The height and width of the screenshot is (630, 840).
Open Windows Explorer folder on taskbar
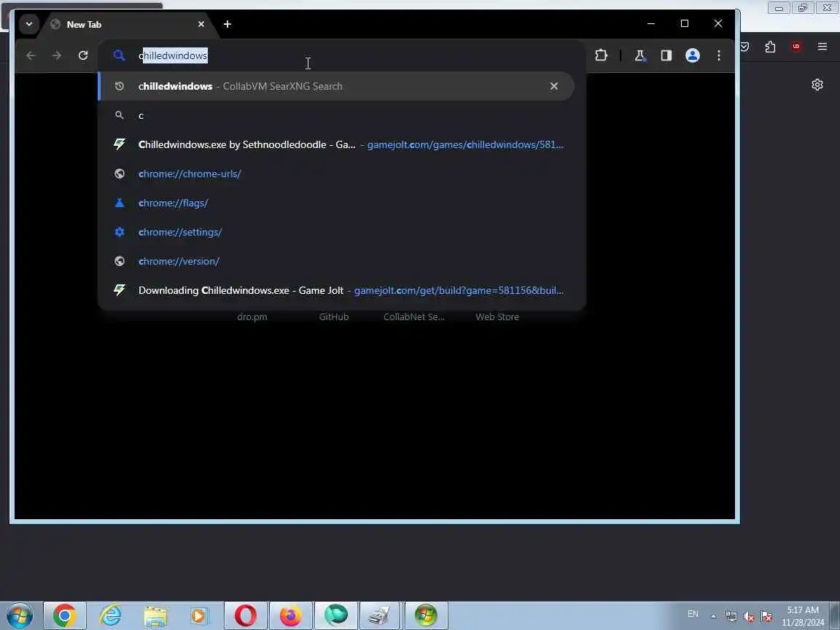(x=155, y=616)
